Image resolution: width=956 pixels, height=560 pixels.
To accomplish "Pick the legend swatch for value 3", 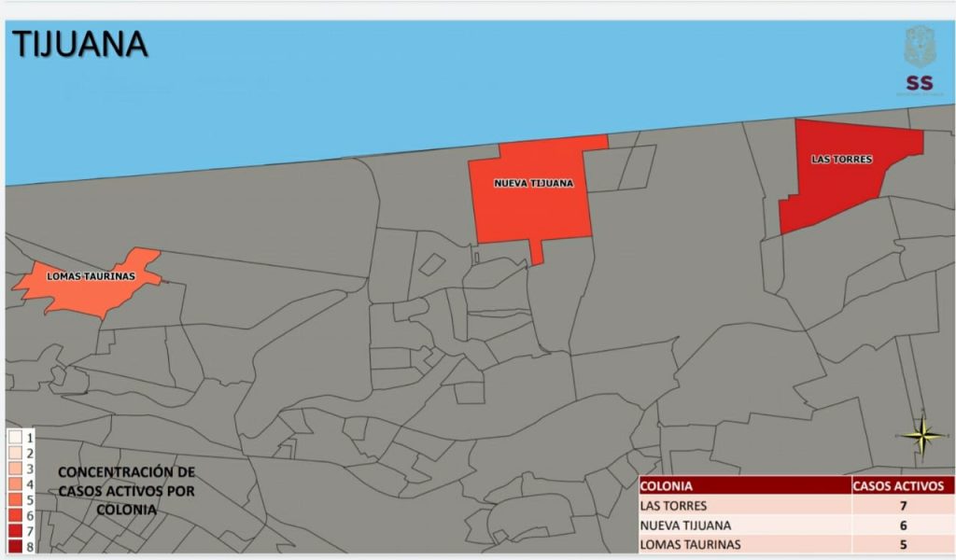I will coord(15,469).
